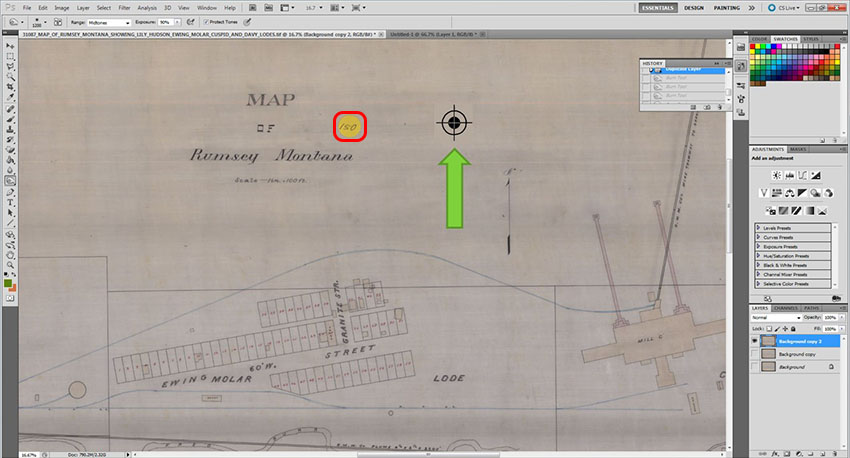This screenshot has height=458, width=850.
Task: Open the Filter menu
Action: [124, 7]
